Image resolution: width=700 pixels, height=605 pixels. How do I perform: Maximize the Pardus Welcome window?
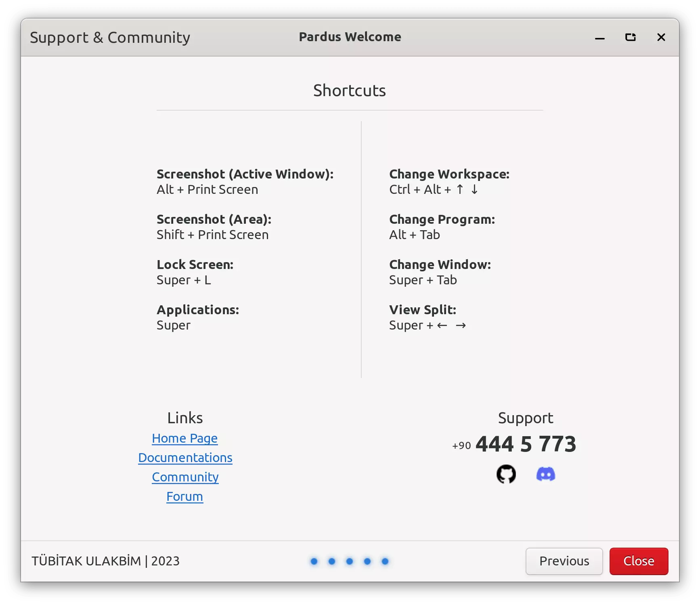pyautogui.click(x=630, y=38)
